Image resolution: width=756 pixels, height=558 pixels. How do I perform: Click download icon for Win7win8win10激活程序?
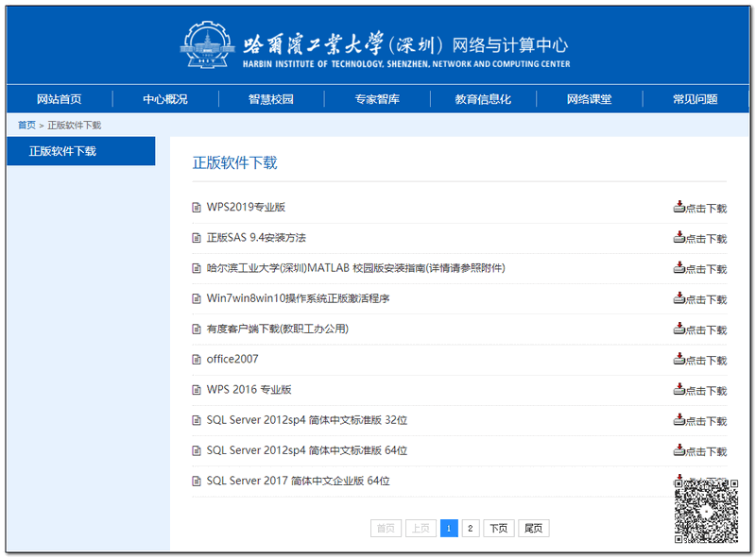pos(679,297)
